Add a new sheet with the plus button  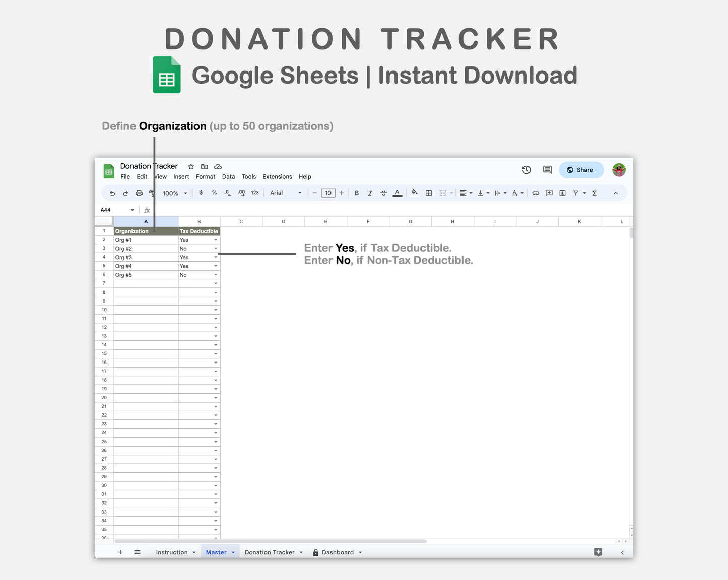[120, 552]
